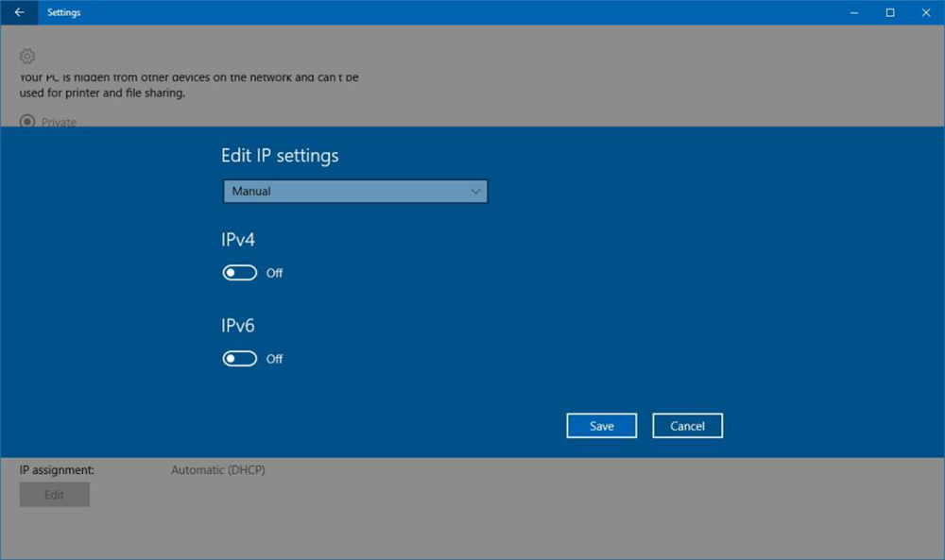Click the 'Automatic (DHCP)' value text

click(218, 469)
